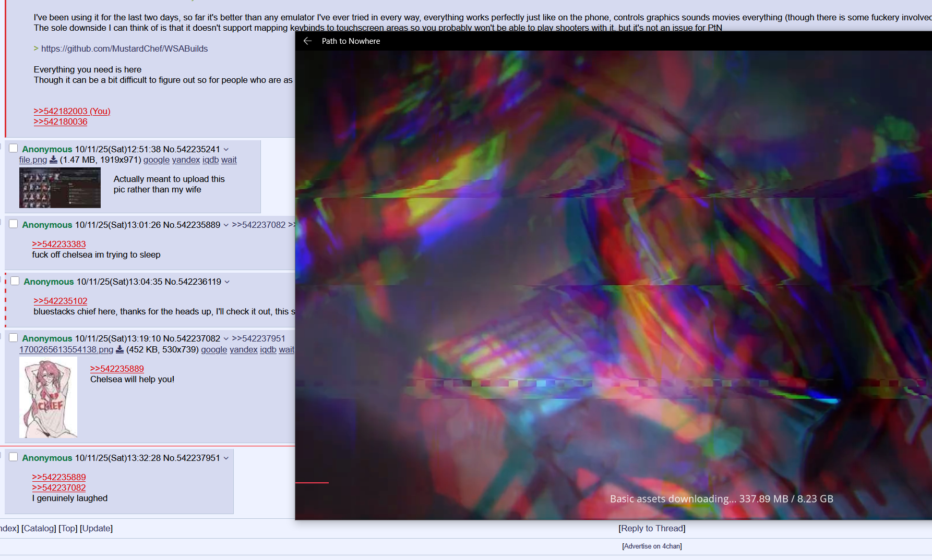Viewport: 932px width, 560px height.
Task: Open the 1700265613554138.png filename link
Action: coord(66,349)
